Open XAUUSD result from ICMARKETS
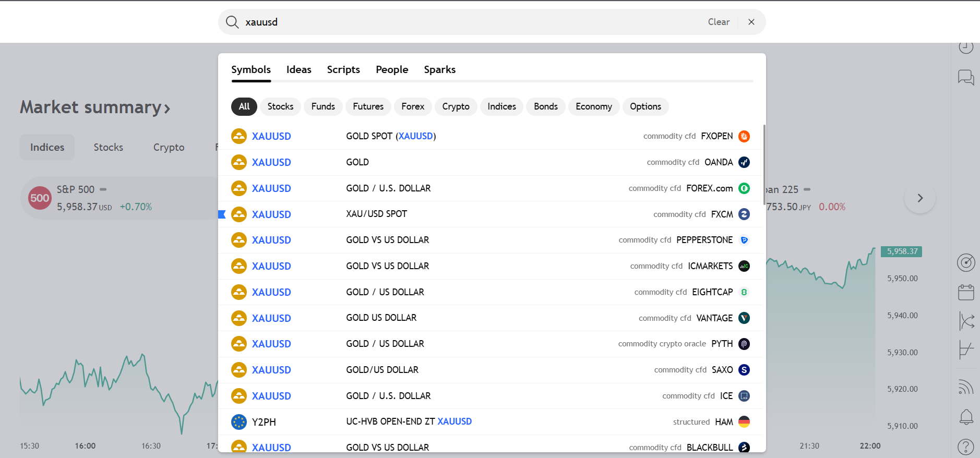Screen dimensions: 980x458 coord(491,266)
